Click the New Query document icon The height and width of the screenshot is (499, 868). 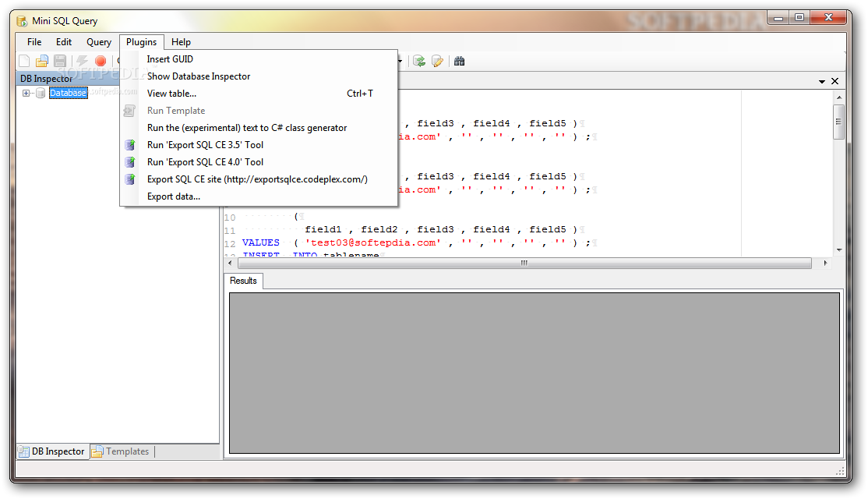coord(24,61)
